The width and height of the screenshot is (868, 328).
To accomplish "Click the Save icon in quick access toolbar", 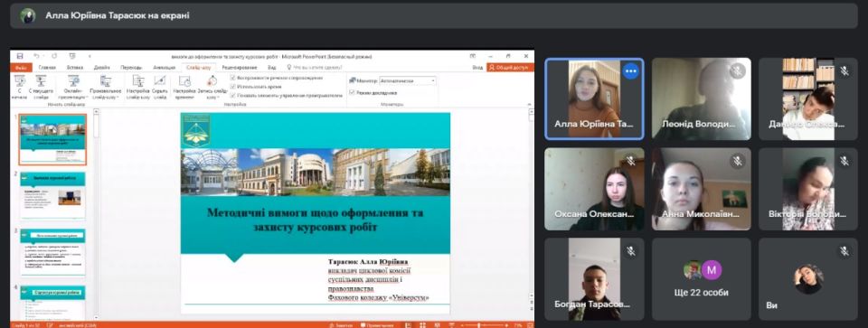I will (x=20, y=56).
